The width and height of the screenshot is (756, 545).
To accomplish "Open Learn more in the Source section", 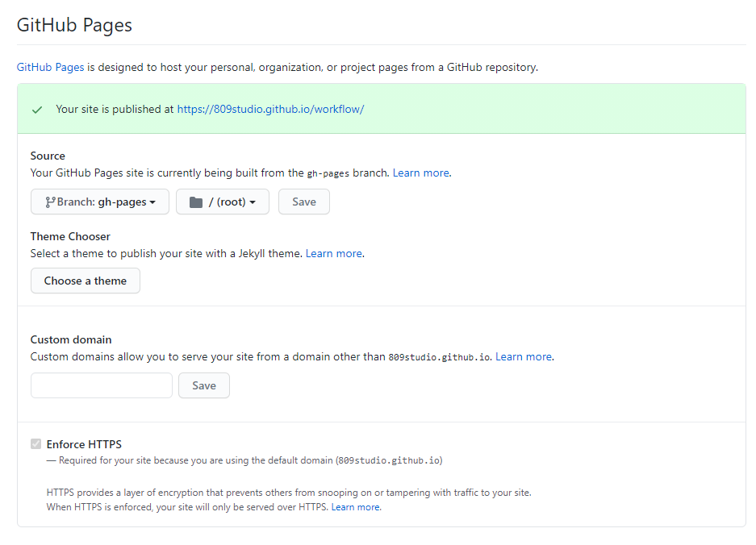I will click(420, 173).
